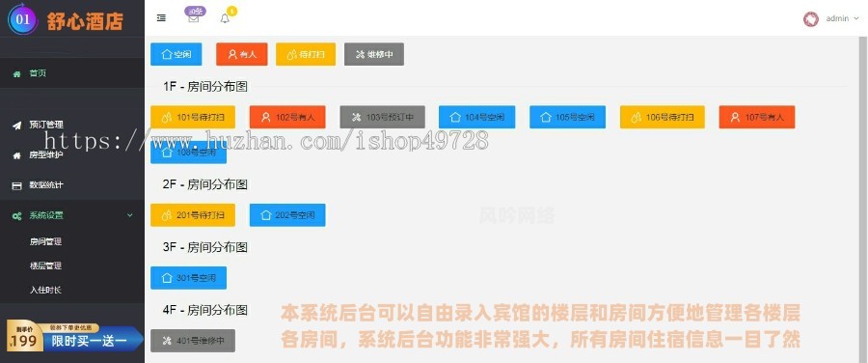Select room 106号待打扫
This screenshot has width=868, height=363.
click(x=662, y=117)
